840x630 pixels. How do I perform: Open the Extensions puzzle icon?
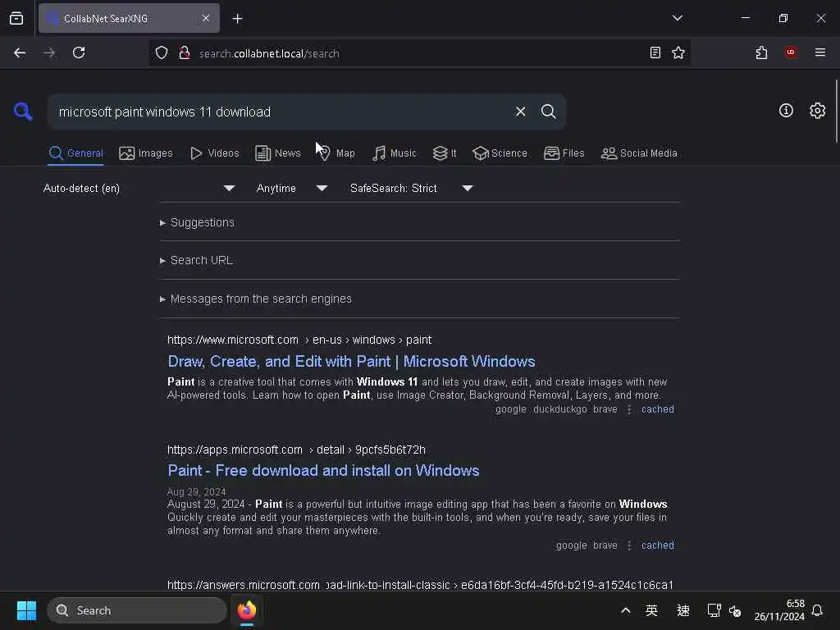[761, 52]
